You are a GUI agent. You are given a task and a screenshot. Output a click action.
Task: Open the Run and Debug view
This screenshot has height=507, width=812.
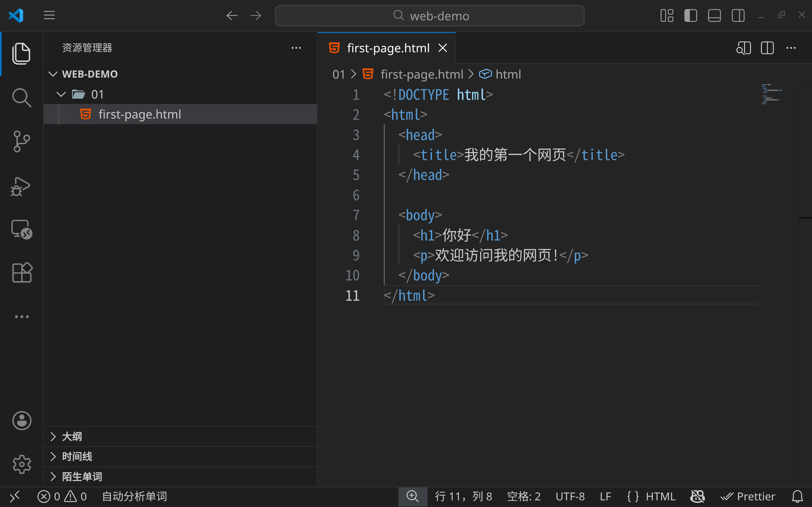pos(22,186)
